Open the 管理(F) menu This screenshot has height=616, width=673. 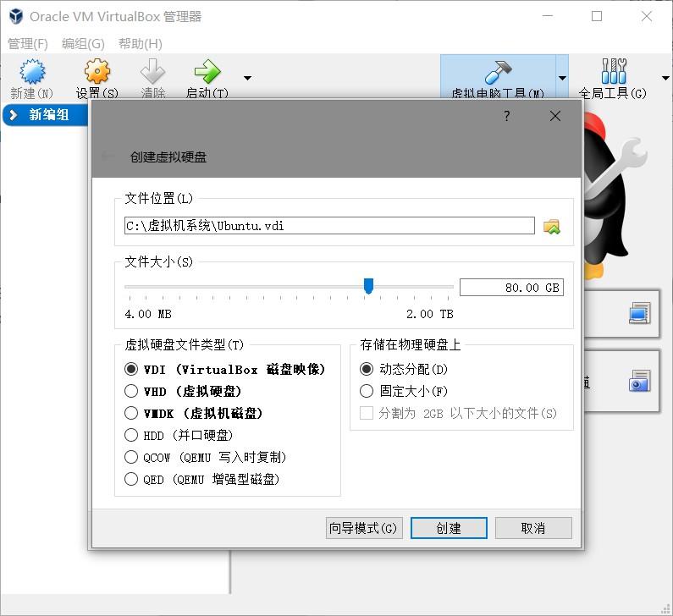[28, 44]
